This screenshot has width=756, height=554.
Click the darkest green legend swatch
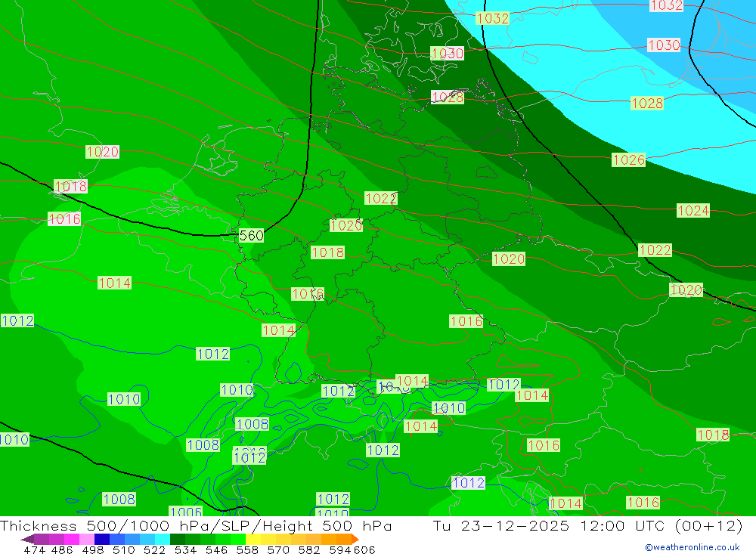(x=177, y=539)
